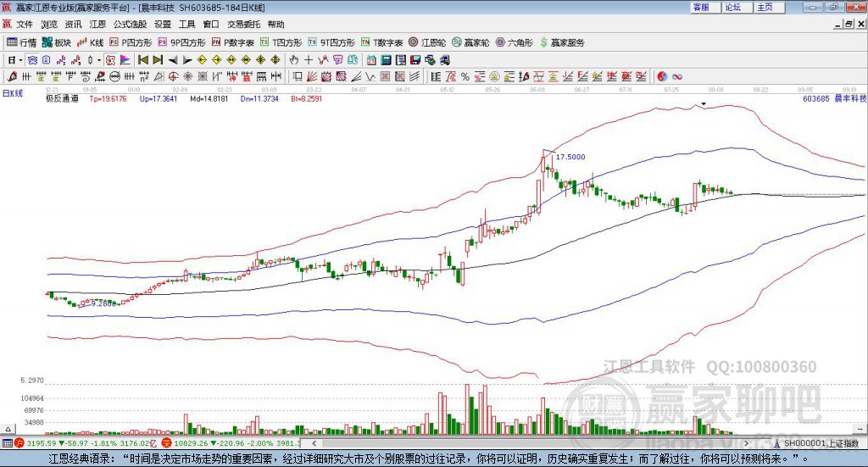The height and width of the screenshot is (467, 868).
Task: Open the 行情 quotes view
Action: [21, 42]
